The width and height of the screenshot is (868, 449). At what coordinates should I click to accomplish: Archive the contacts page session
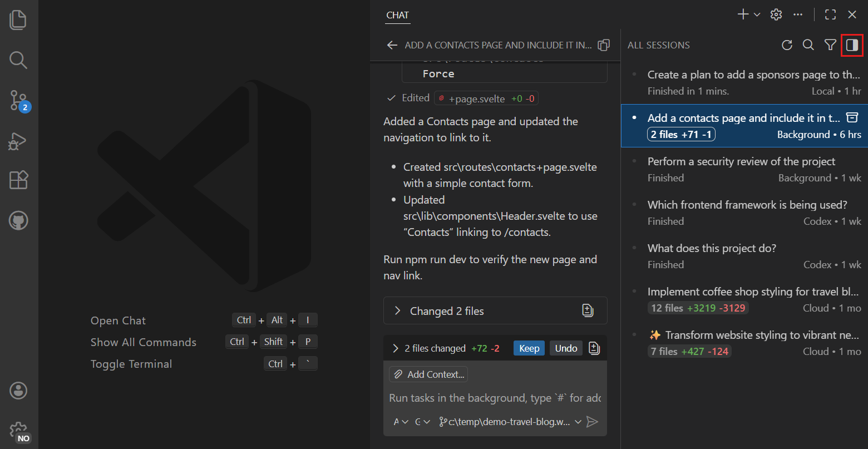[x=852, y=117]
